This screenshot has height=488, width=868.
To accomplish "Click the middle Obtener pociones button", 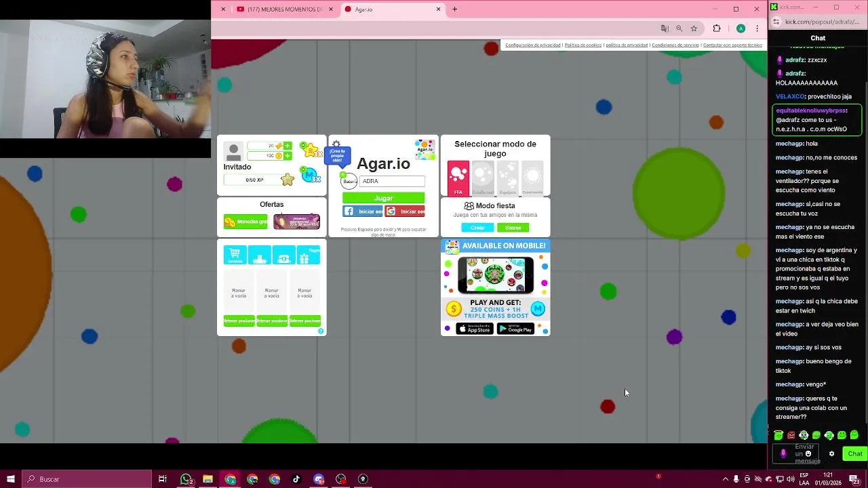I will tap(272, 321).
